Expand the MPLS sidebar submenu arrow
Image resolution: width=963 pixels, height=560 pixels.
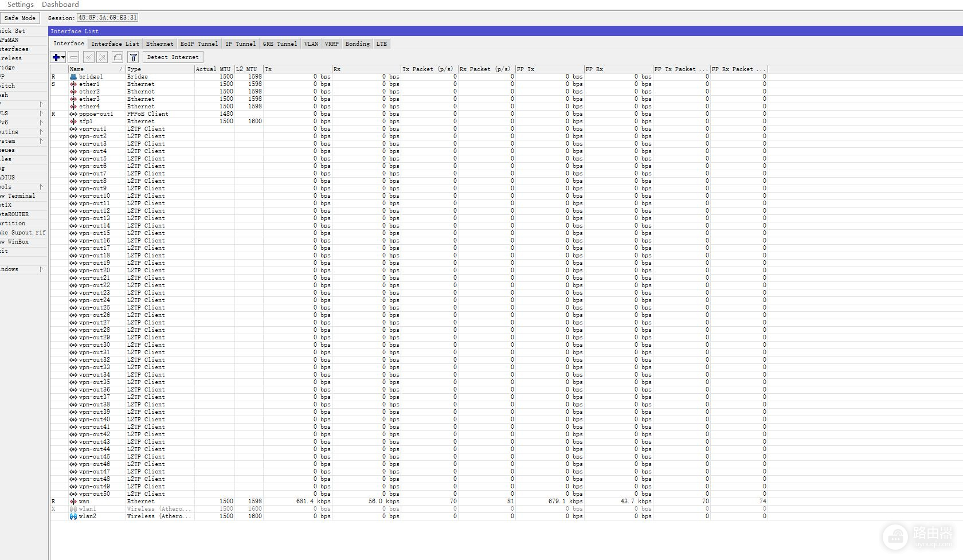pos(41,113)
